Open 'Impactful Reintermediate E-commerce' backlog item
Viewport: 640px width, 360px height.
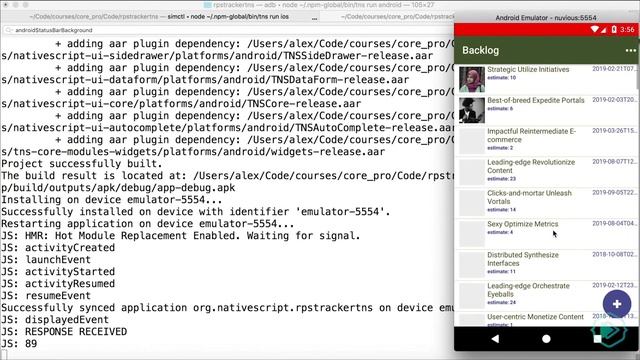coord(546,141)
